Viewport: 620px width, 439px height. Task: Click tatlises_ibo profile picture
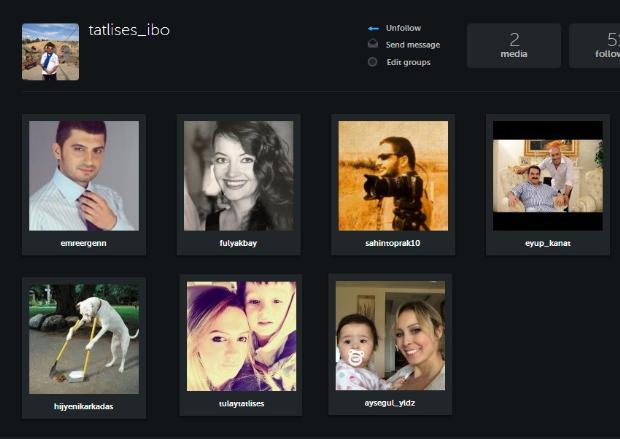click(x=51, y=52)
